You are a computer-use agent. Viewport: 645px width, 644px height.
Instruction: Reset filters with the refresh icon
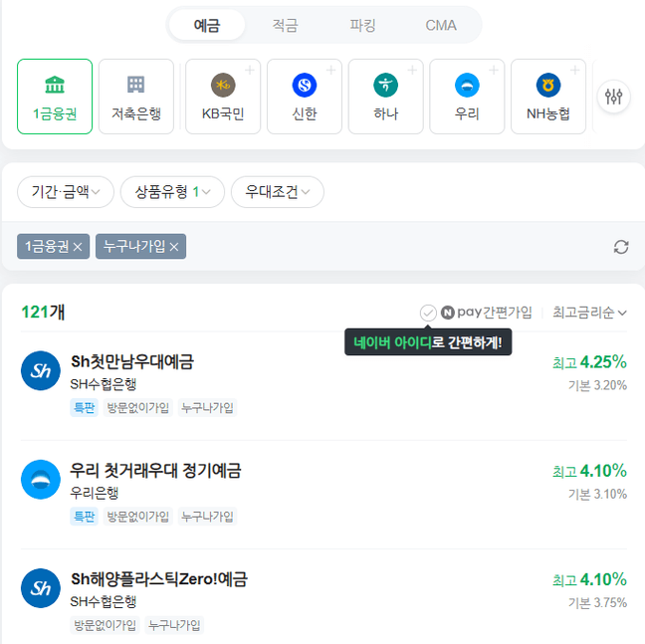[621, 247]
